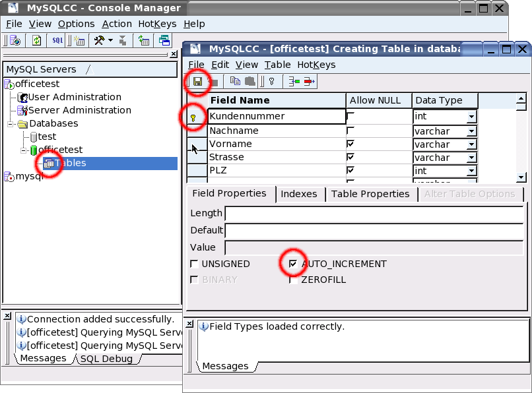
Task: Click the new table toolbar icon
Action: point(79,40)
